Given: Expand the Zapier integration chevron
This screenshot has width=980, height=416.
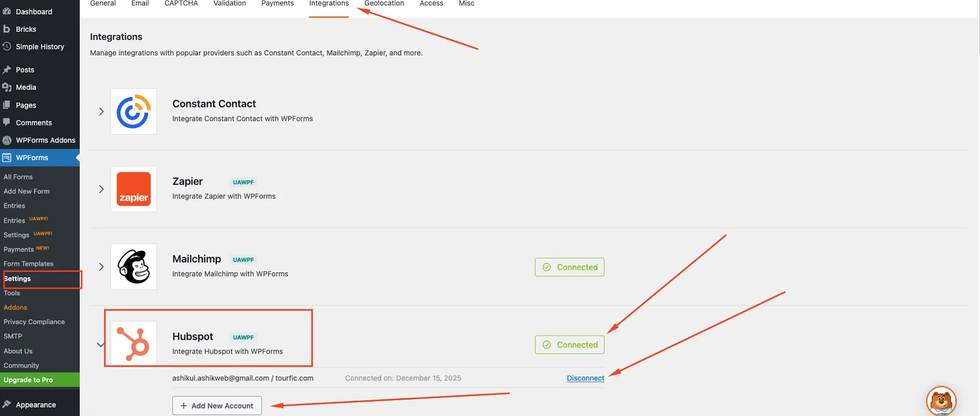Looking at the screenshot, I should [101, 189].
